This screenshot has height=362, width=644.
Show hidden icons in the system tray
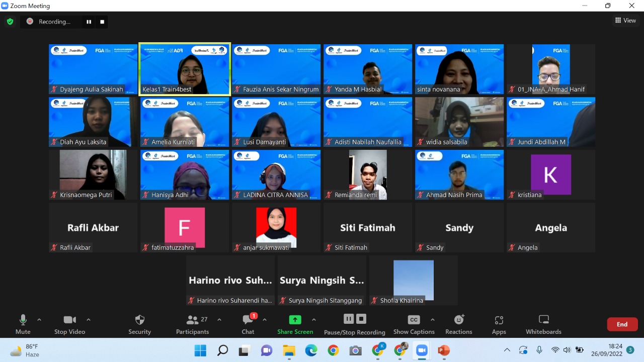[507, 350]
